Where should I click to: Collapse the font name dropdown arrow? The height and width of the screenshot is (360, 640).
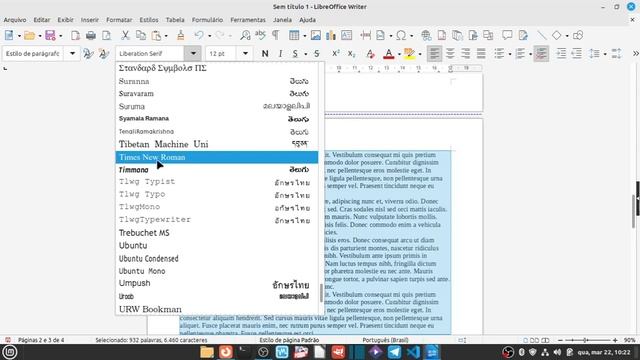coord(193,53)
